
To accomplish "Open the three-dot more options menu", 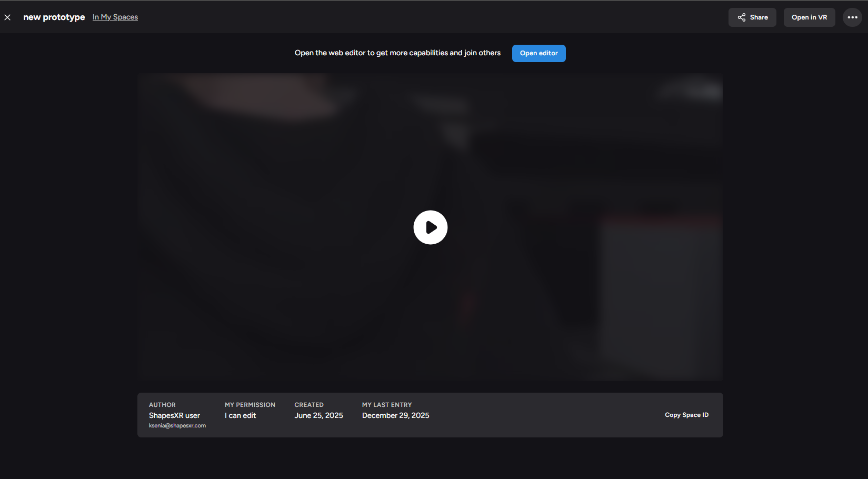I will [852, 17].
